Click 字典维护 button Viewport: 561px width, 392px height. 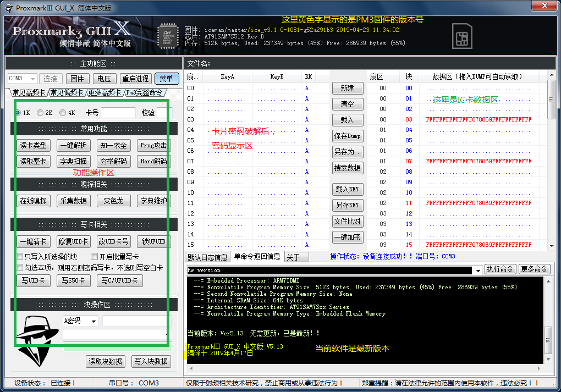click(153, 201)
